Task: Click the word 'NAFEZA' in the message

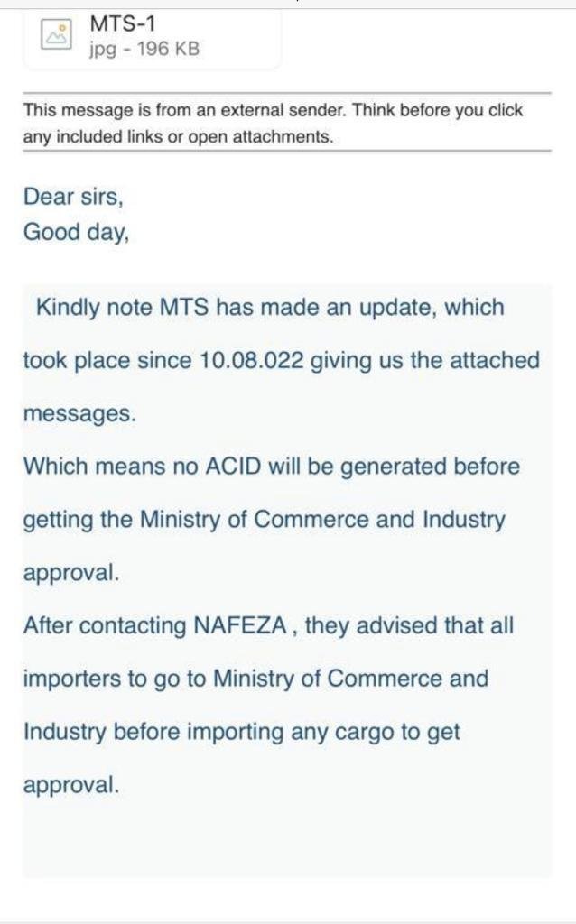Action: coord(238,625)
